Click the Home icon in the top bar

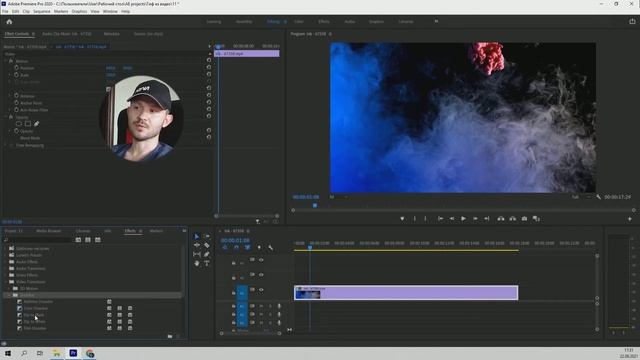pos(9,22)
